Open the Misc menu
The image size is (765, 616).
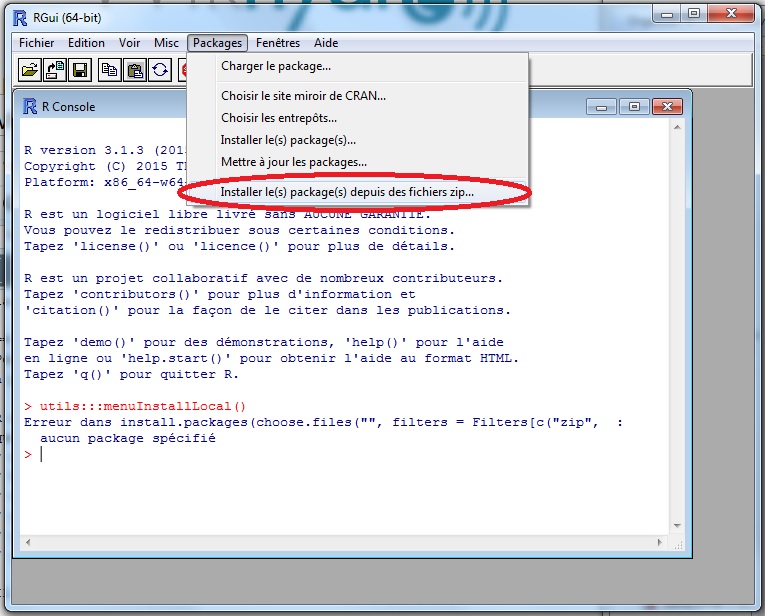click(x=166, y=43)
